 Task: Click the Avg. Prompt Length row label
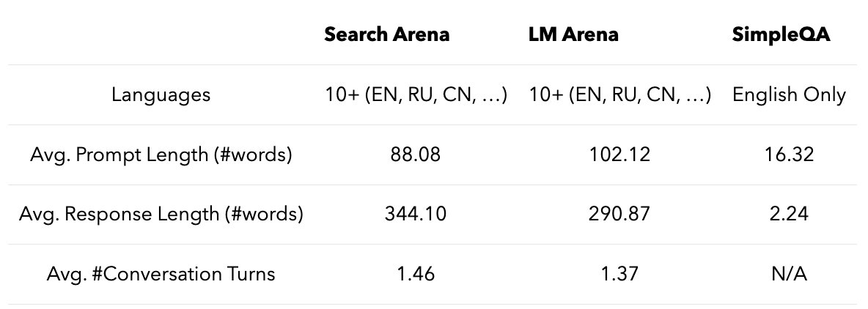point(161,154)
